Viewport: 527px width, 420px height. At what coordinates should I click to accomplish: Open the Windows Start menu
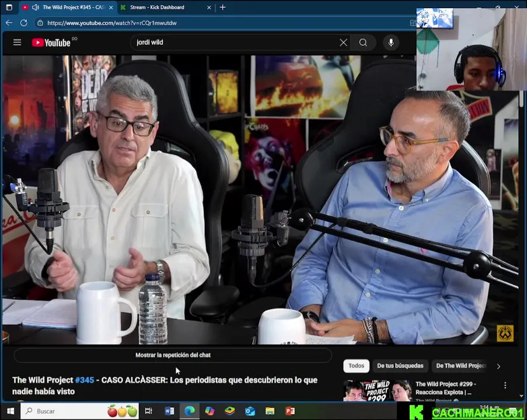point(11,411)
